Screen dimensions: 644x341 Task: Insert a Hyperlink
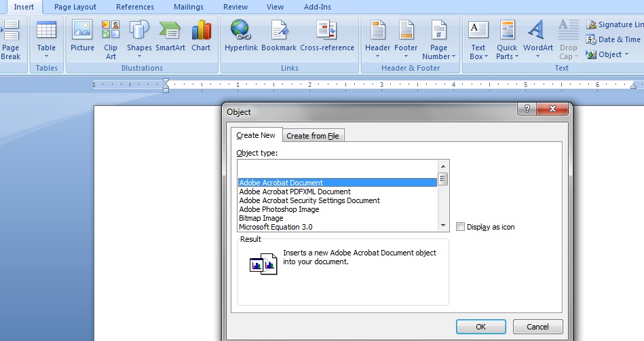tap(241, 36)
